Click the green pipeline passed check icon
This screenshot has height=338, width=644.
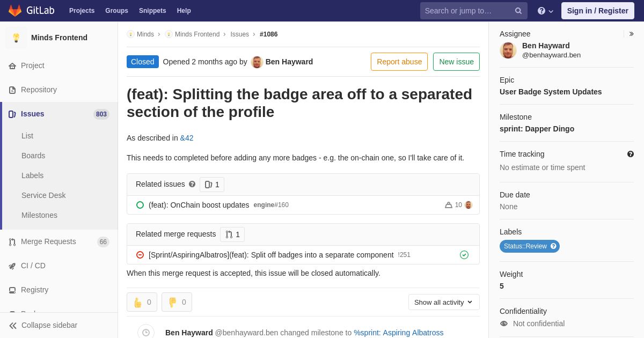point(464,255)
